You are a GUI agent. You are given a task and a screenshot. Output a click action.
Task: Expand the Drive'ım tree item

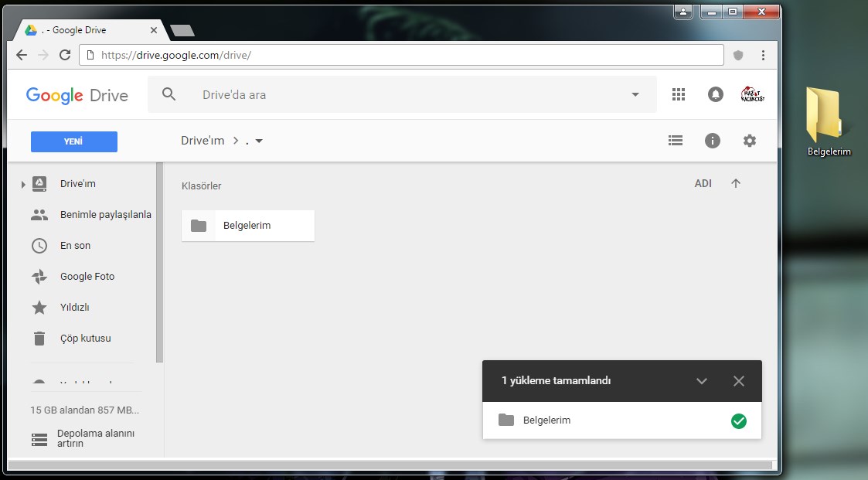(x=23, y=184)
